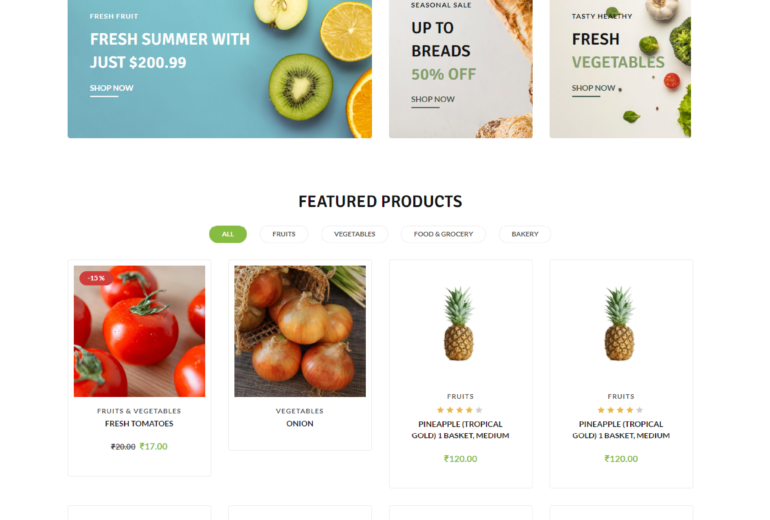Follow Shop Now on vegetables banner
Viewport: 770px width, 520px height.
593,88
